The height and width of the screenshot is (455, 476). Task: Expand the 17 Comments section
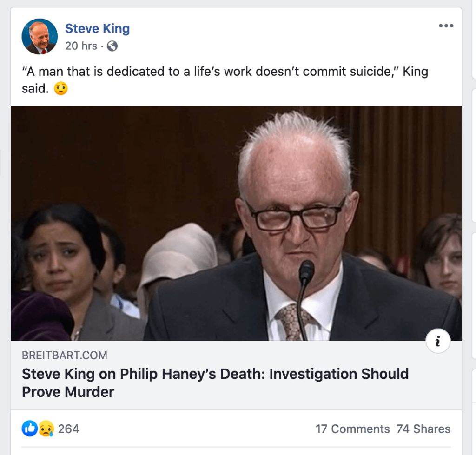[352, 429]
